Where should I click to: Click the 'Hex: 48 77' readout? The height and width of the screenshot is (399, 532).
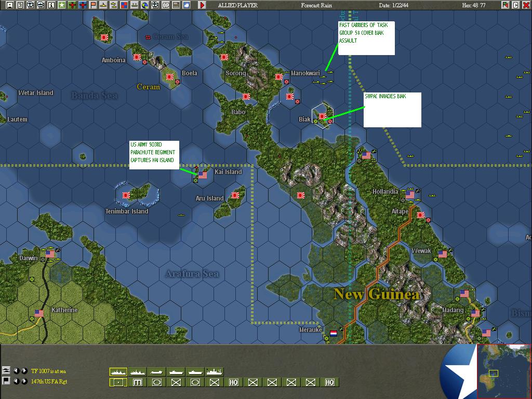[474, 5]
